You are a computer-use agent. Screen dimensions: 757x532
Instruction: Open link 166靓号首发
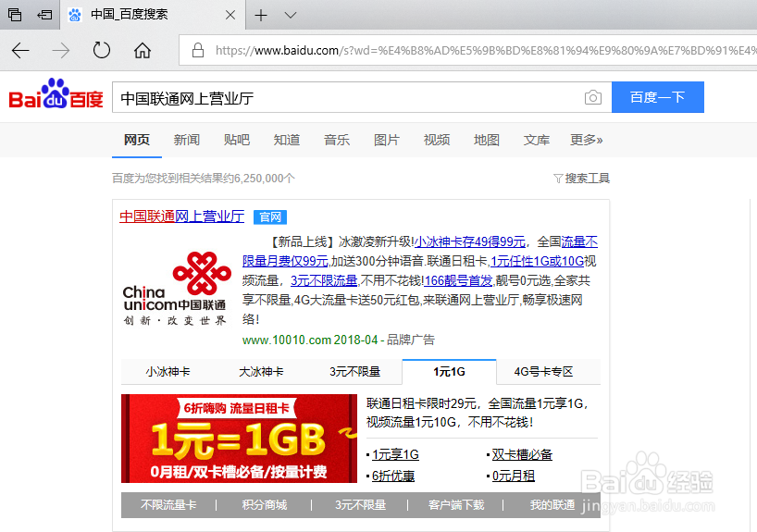(459, 280)
